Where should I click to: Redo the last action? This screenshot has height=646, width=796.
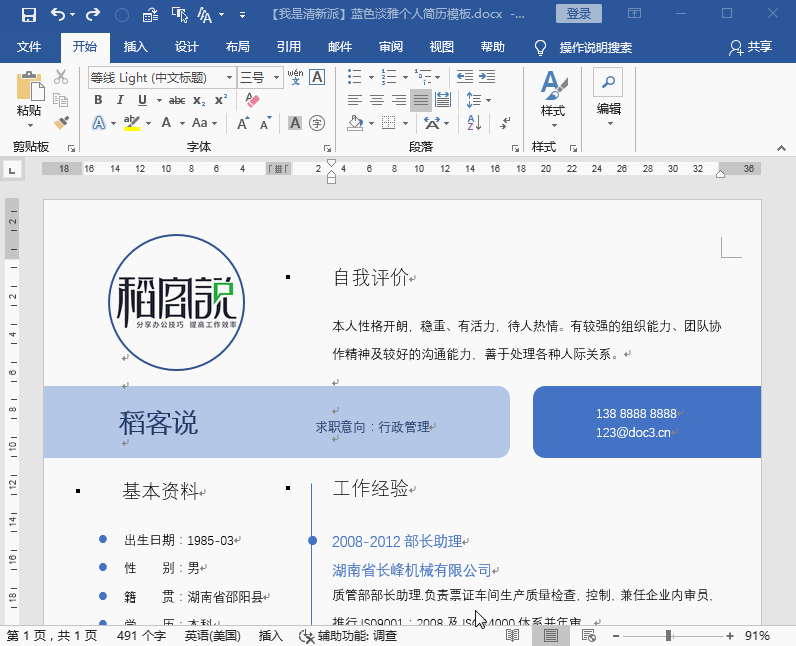tap(92, 14)
